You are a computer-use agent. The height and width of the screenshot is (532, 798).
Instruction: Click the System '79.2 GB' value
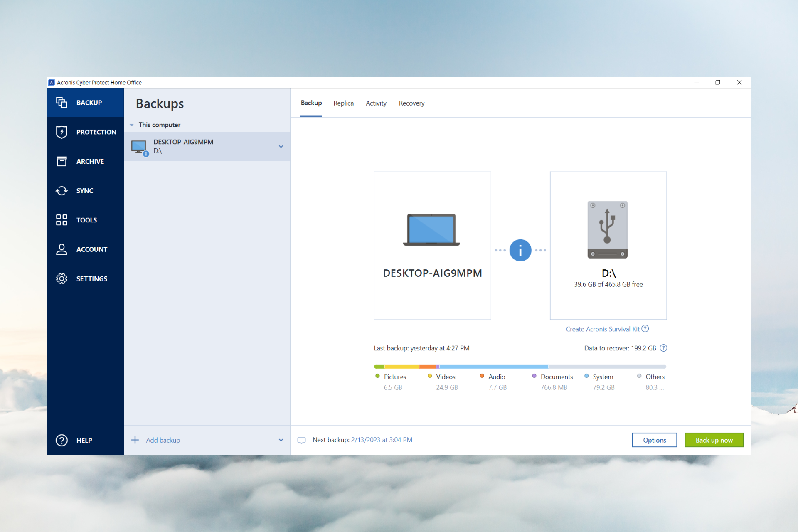click(x=603, y=387)
